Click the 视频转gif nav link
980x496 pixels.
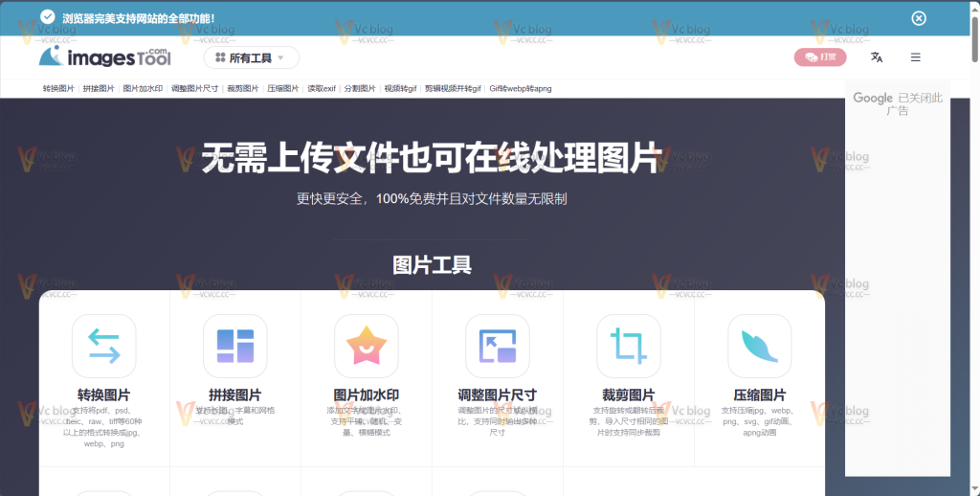coord(400,88)
